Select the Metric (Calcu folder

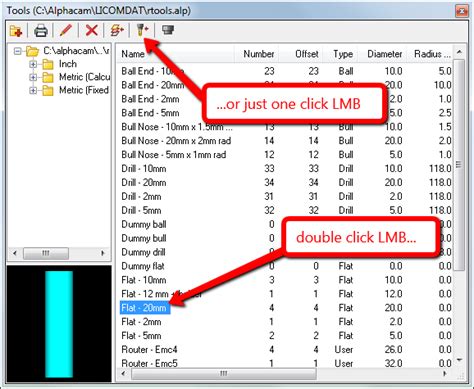84,77
